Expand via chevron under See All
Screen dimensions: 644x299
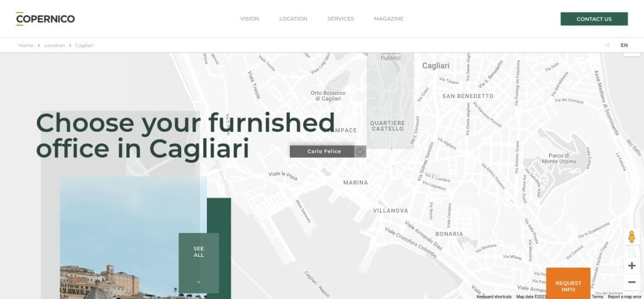click(x=199, y=282)
